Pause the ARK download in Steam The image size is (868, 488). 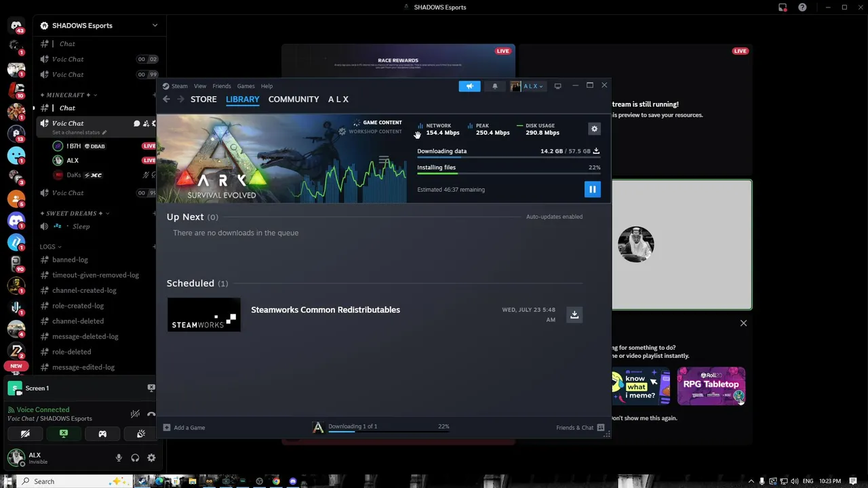pyautogui.click(x=592, y=190)
